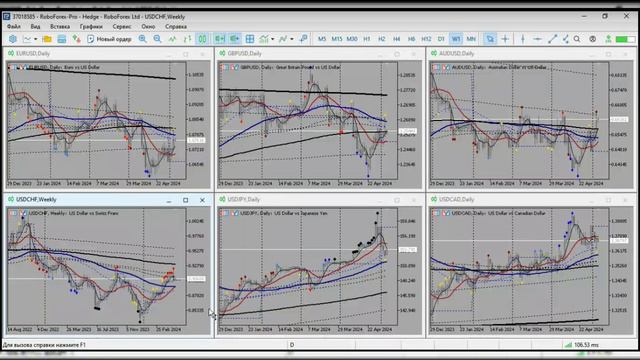The width and height of the screenshot is (640, 360).
Task: Click the '106.53 ms' ping value
Action: [x=586, y=345]
